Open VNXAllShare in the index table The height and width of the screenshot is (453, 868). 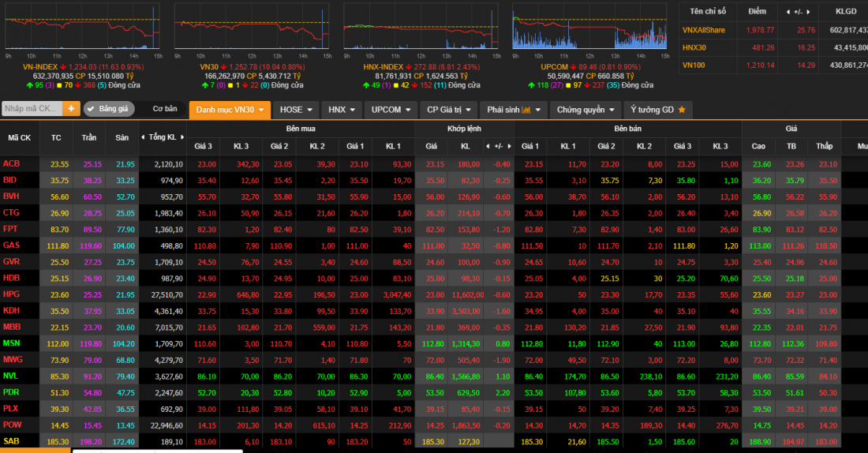[x=704, y=30]
